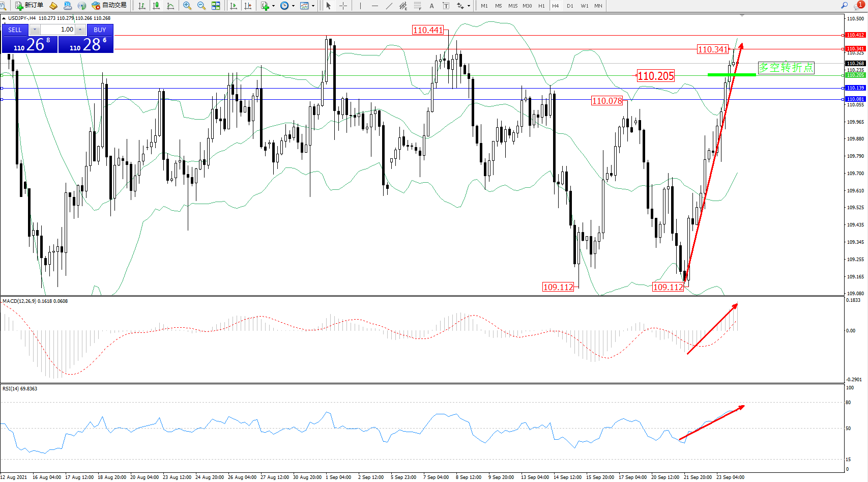Select the trendline drawing tool
Image resolution: width=868 pixels, height=482 pixels.
[389, 6]
